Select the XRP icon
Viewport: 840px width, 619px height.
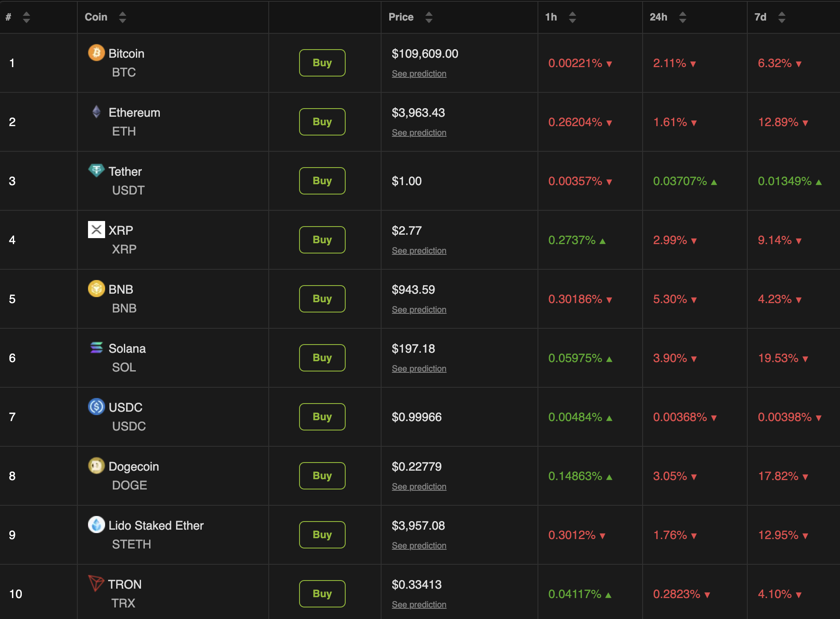[97, 230]
